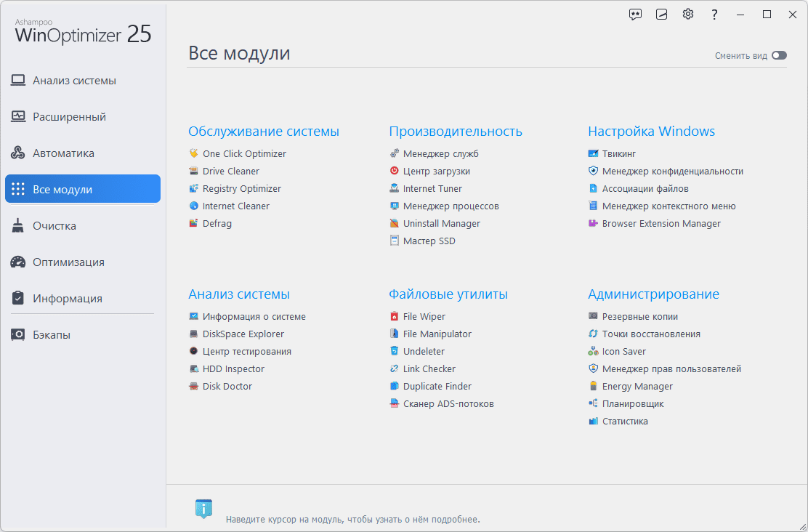Launch Менеджер контекстного меню module

point(662,206)
